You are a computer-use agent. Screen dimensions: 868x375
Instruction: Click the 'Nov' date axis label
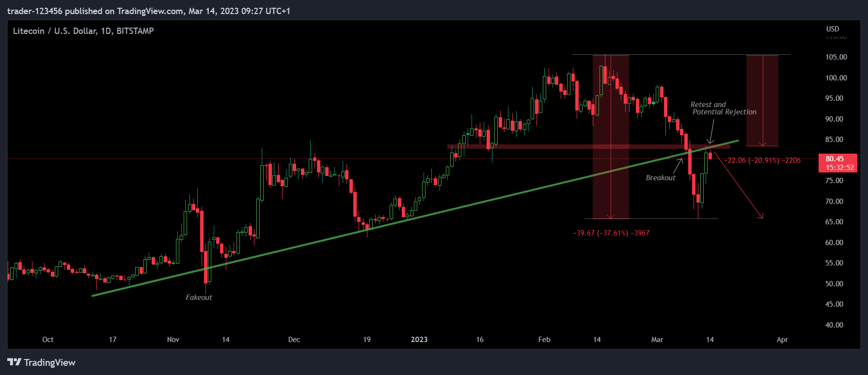coord(173,340)
